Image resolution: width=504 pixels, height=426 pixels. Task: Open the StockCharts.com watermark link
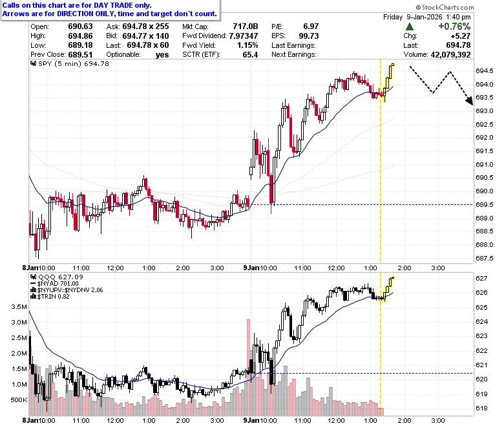tap(445, 7)
